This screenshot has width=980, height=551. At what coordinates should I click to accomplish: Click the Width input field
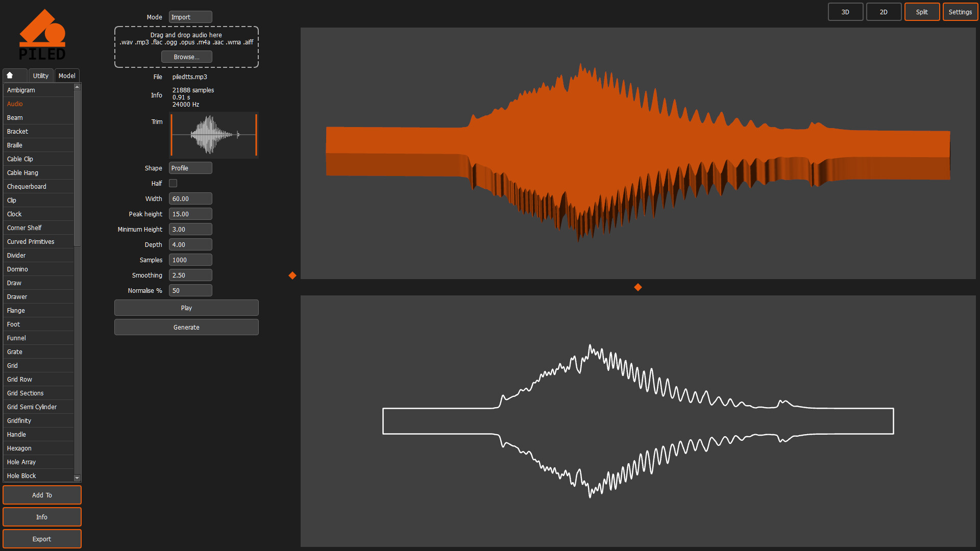tap(190, 199)
